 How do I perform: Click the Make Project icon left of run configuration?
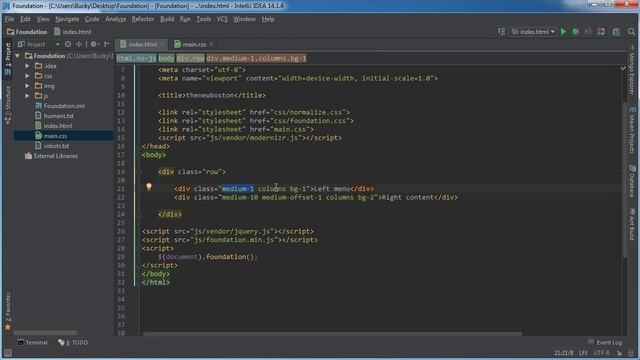pyautogui.click(x=501, y=31)
